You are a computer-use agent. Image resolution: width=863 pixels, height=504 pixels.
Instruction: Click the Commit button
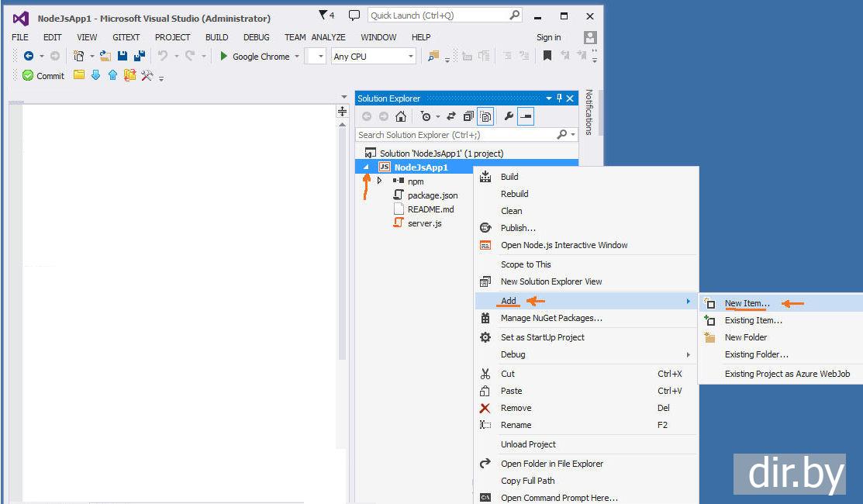(x=43, y=76)
